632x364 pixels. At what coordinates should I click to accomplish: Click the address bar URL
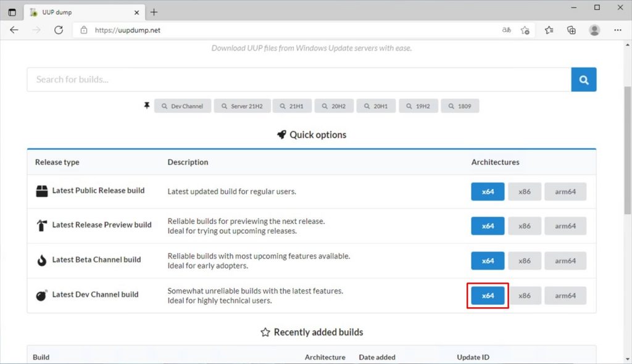tap(127, 30)
